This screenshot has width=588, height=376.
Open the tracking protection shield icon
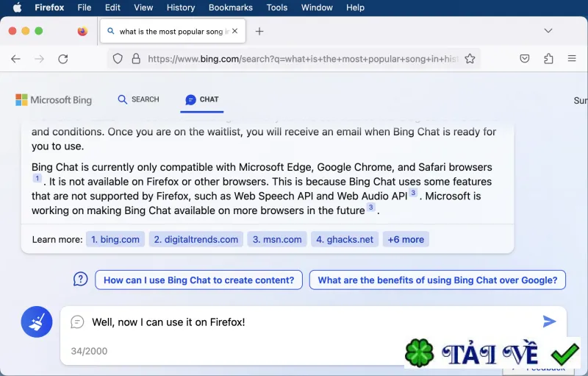[x=118, y=59]
